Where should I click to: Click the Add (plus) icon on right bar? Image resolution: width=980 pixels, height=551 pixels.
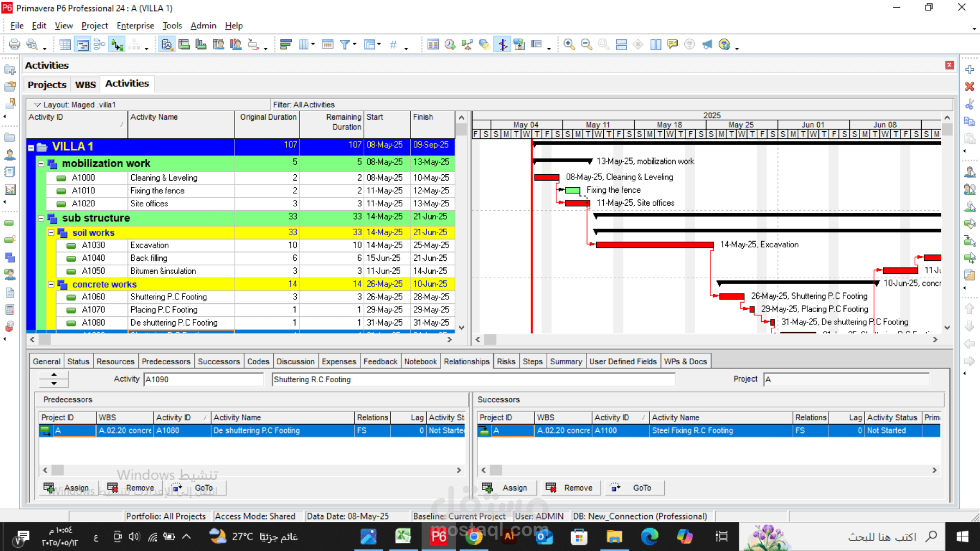point(970,70)
